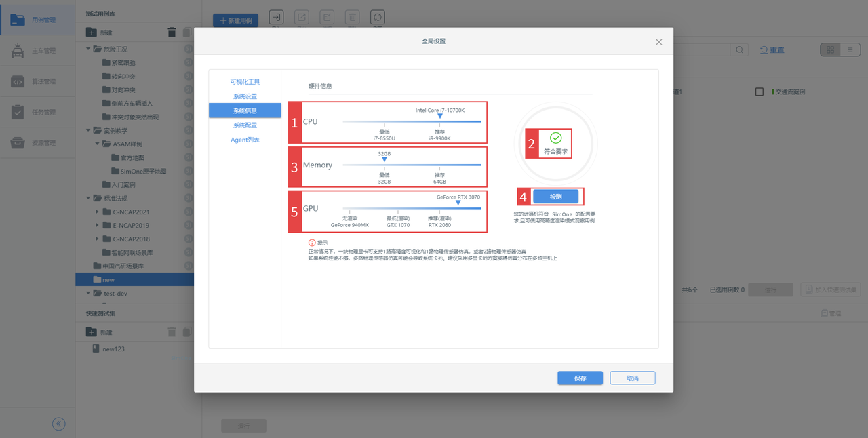This screenshot has height=438, width=868.
Task: Switch to list view toggle
Action: (x=850, y=50)
